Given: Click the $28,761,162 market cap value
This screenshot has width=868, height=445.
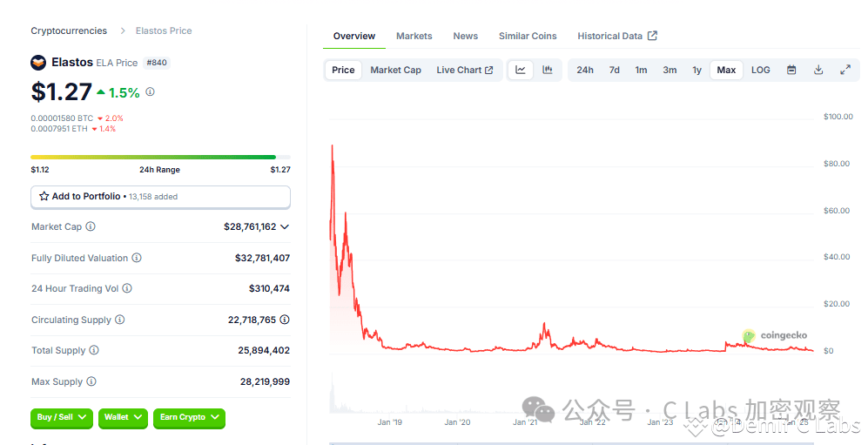Looking at the screenshot, I should pyautogui.click(x=250, y=227).
